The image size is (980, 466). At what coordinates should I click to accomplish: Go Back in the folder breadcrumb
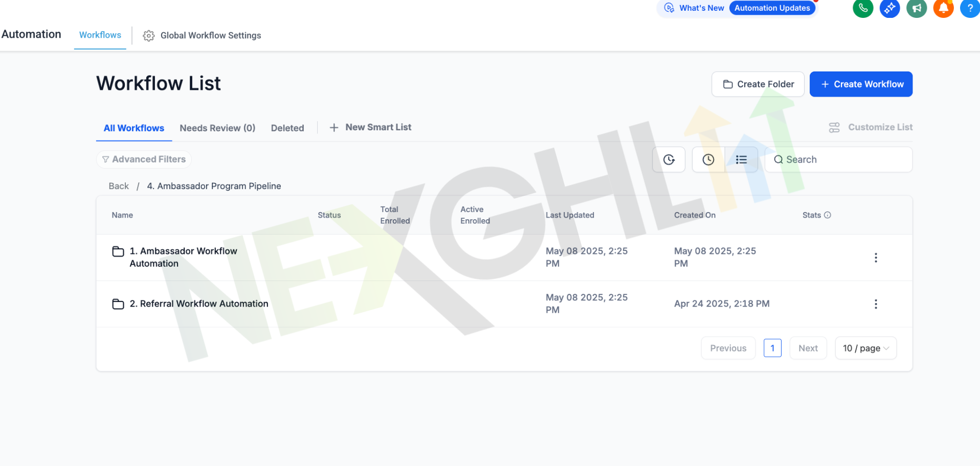point(119,187)
